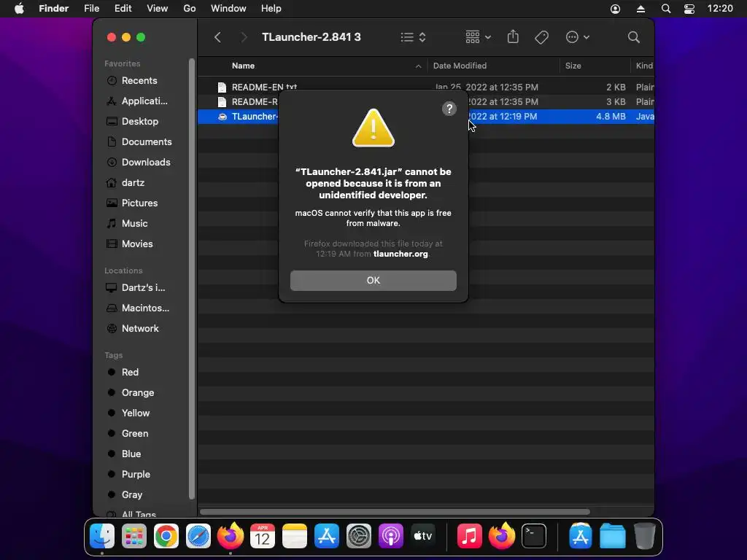747x560 pixels.
Task: Click the eject icon in menu bar
Action: tap(640, 9)
